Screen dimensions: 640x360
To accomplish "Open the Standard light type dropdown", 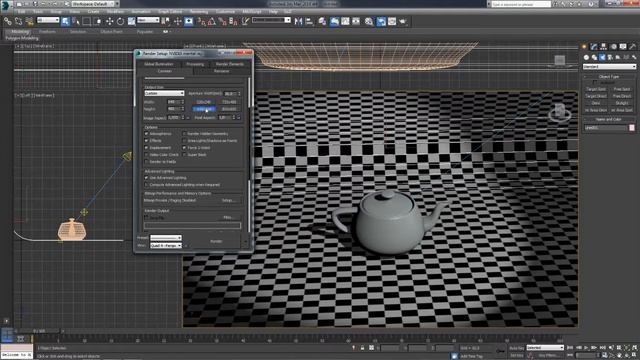I will point(609,67).
